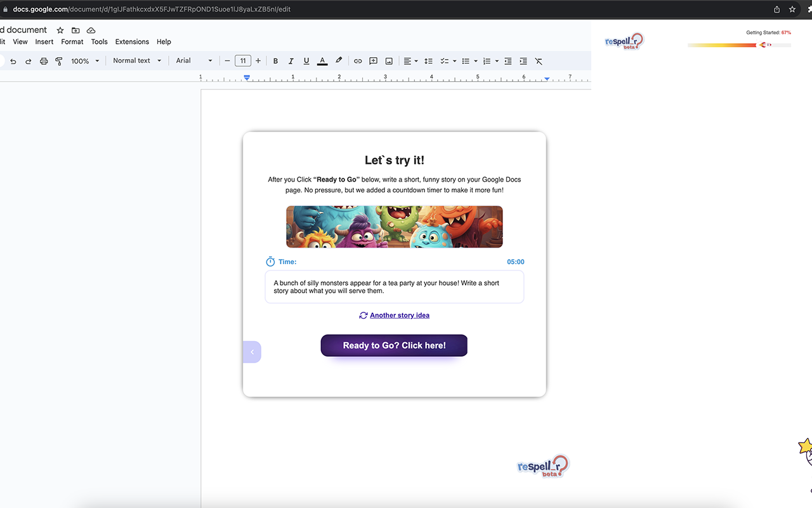Click the Clear formatting icon
Image resolution: width=812 pixels, height=508 pixels.
click(x=538, y=60)
